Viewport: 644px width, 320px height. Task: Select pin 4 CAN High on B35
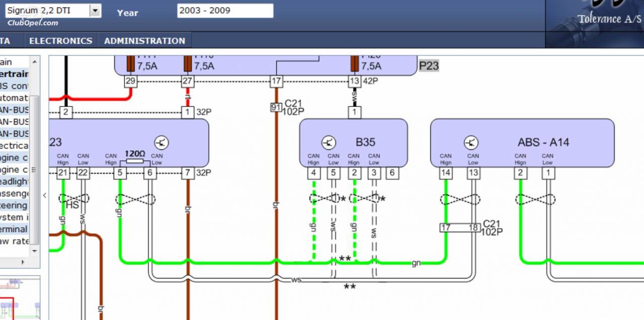313,173
